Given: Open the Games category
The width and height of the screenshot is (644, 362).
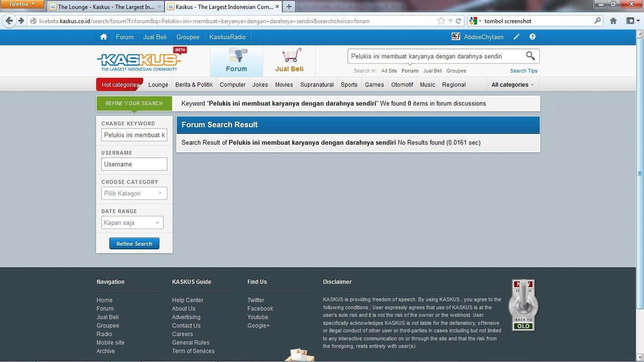Looking at the screenshot, I should [374, 84].
